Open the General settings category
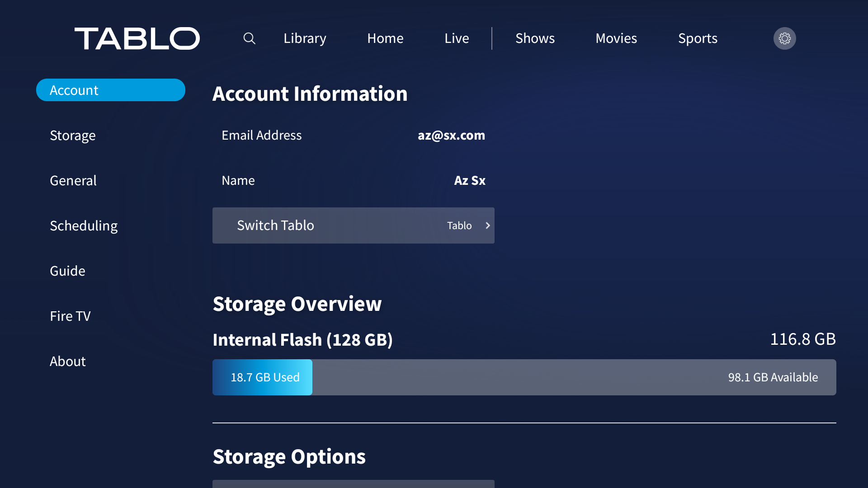Image resolution: width=868 pixels, height=488 pixels. click(73, 180)
